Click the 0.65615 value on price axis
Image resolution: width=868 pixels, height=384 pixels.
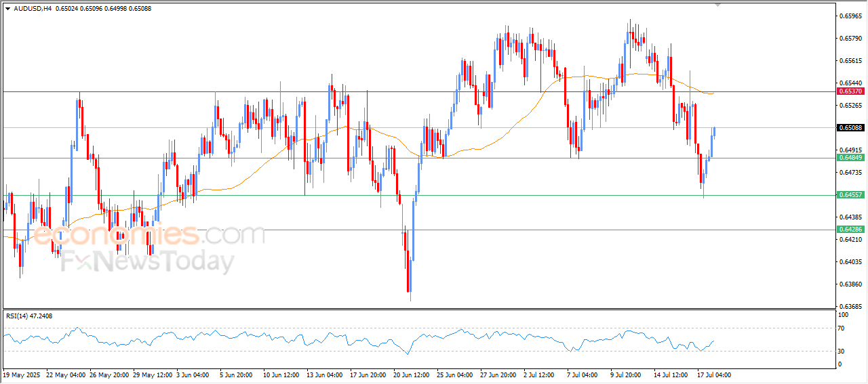pyautogui.click(x=850, y=60)
